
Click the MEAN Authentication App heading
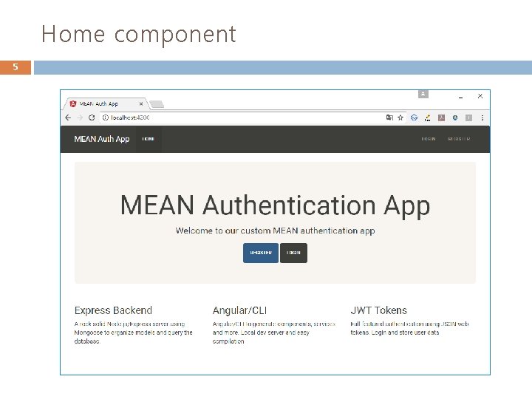click(275, 205)
